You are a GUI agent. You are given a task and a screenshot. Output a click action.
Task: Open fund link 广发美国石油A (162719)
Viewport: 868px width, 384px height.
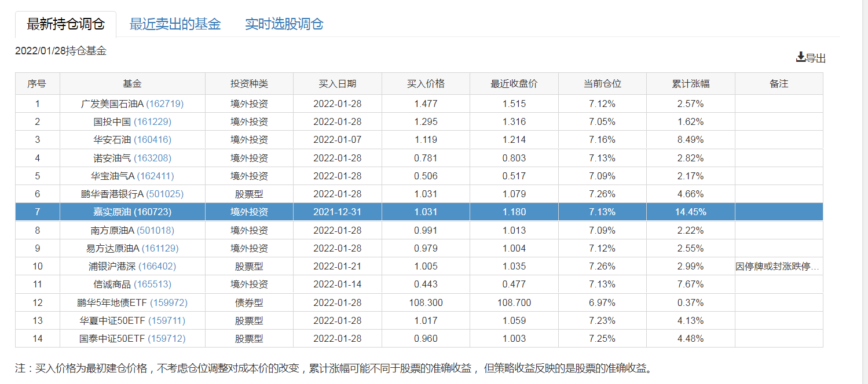pos(133,104)
